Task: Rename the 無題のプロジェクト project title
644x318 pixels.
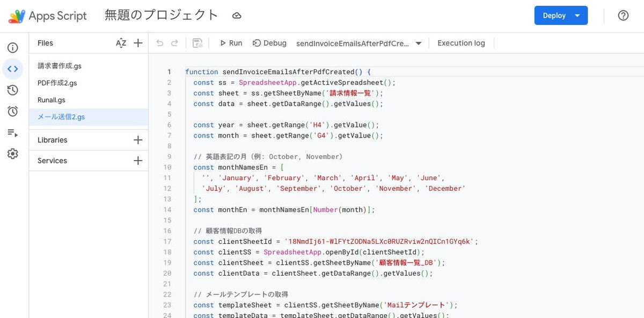Action: click(161, 16)
